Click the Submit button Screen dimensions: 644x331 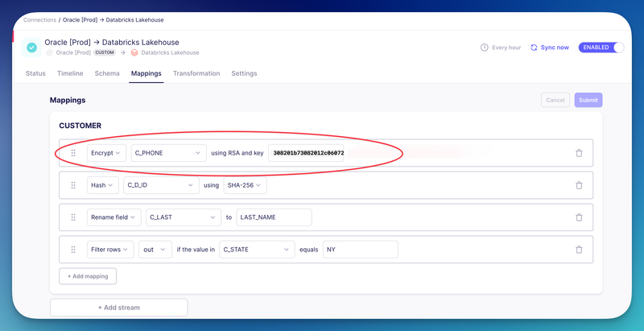[588, 100]
